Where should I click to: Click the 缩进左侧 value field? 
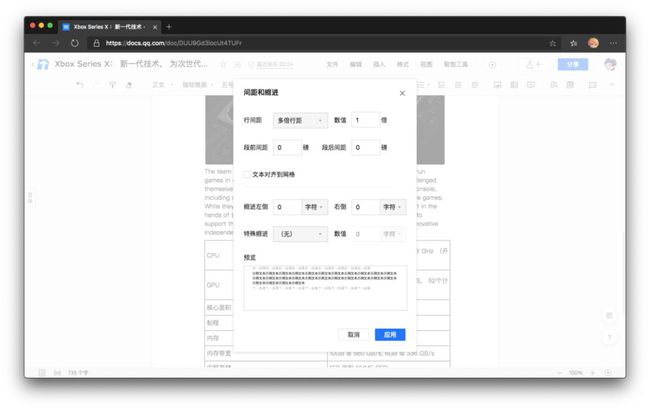pos(287,207)
